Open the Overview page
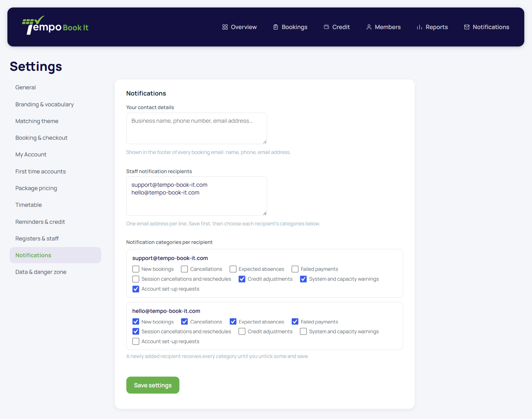 (240, 27)
